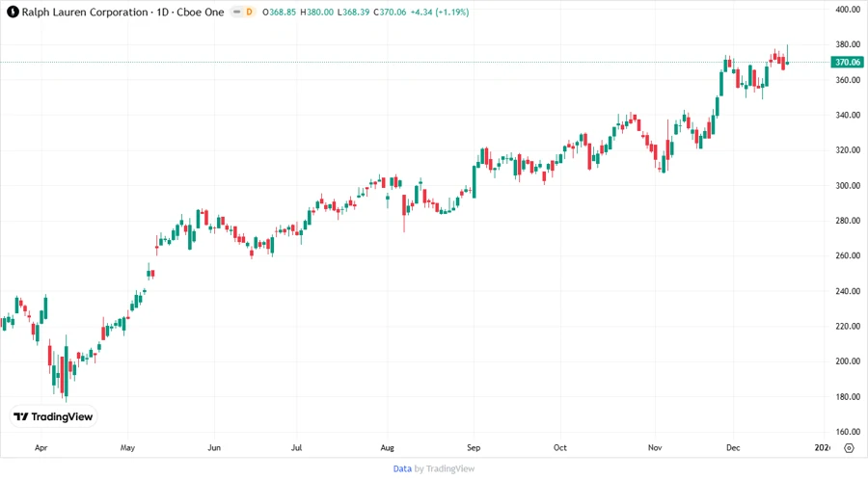The image size is (868, 480).
Task: Click the close value C370.06
Action: click(x=390, y=13)
